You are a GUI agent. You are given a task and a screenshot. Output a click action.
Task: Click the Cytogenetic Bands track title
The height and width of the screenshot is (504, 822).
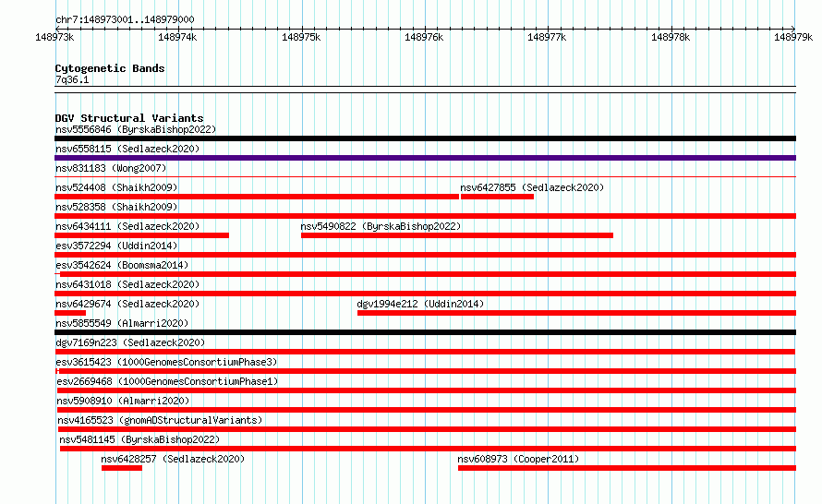pyautogui.click(x=110, y=68)
